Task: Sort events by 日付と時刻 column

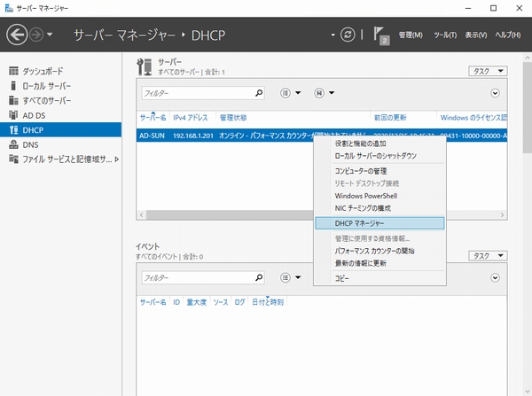Action: click(268, 302)
